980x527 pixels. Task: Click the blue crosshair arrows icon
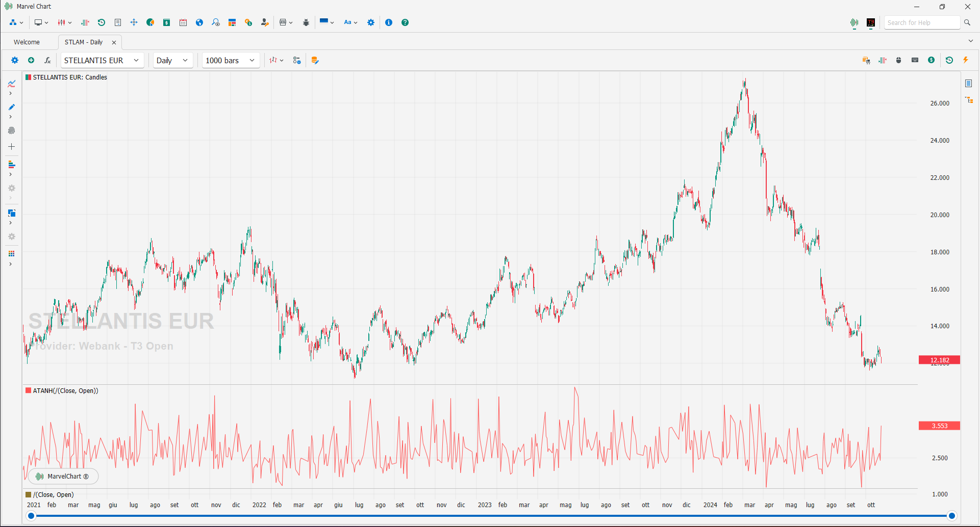pyautogui.click(x=134, y=22)
